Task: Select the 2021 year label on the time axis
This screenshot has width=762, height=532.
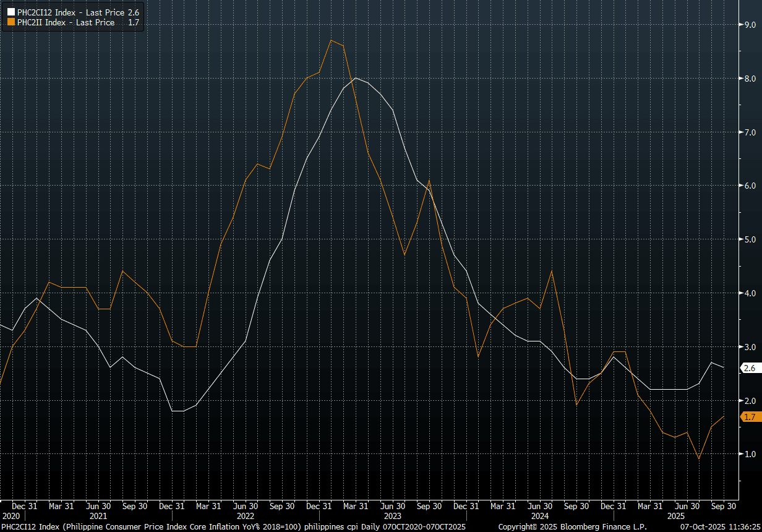Action: (x=99, y=515)
